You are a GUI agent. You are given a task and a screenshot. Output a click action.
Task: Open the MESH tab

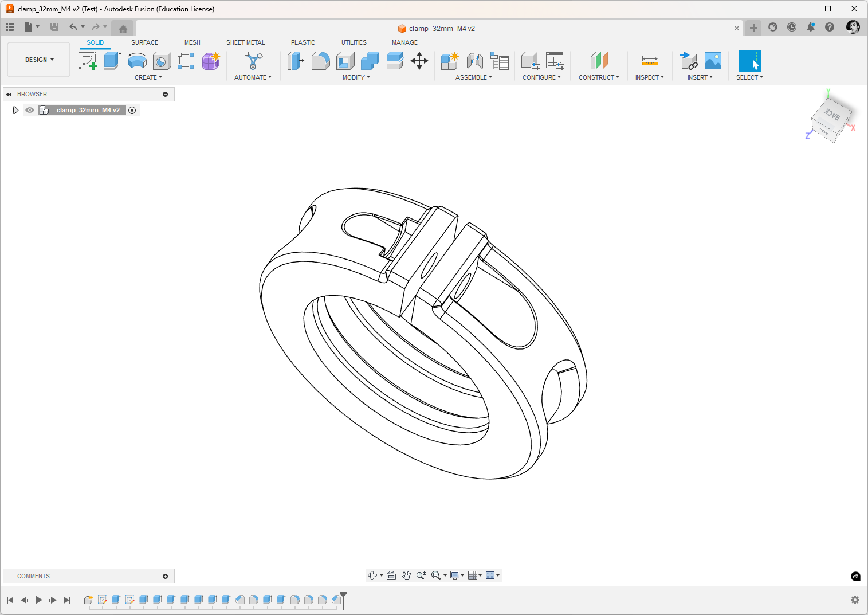[x=193, y=42]
